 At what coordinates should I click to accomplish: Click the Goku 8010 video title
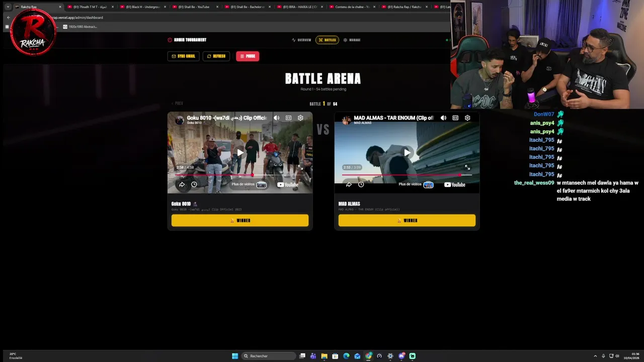[x=226, y=118]
